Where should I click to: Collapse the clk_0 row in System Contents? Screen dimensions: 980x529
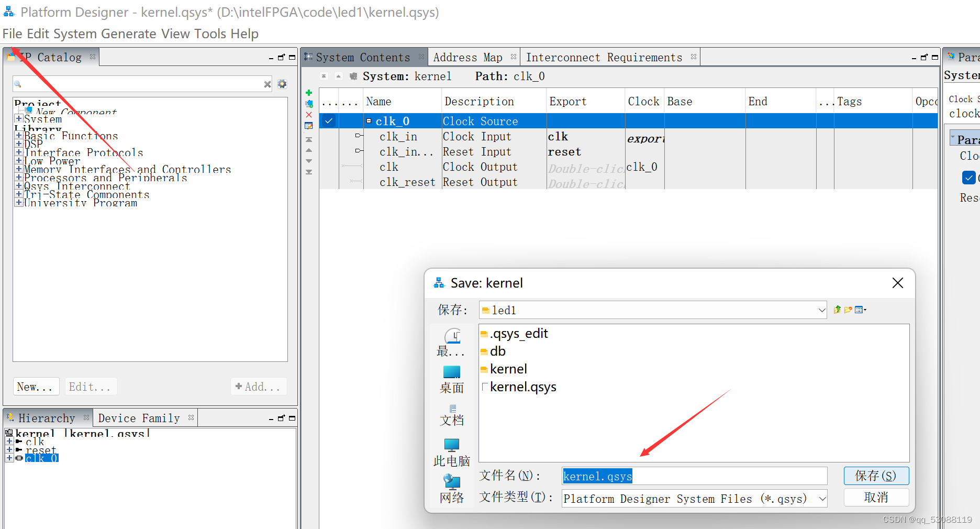(x=369, y=121)
